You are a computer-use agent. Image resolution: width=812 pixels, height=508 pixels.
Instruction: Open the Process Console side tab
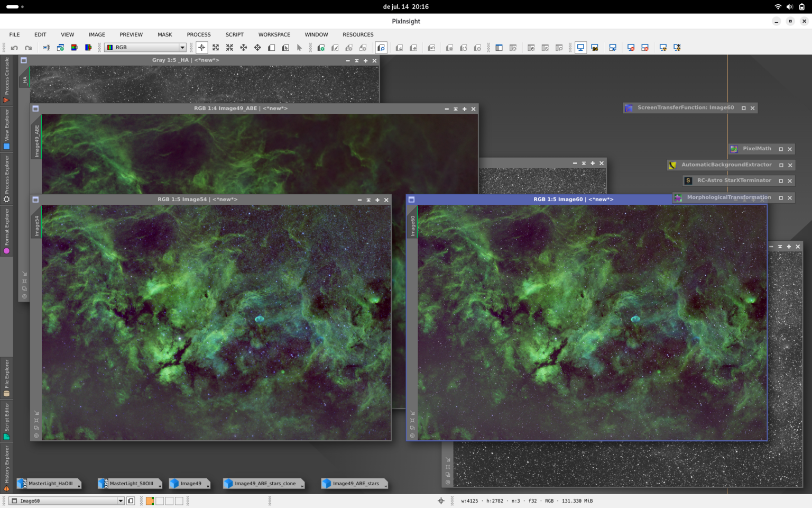point(6,80)
